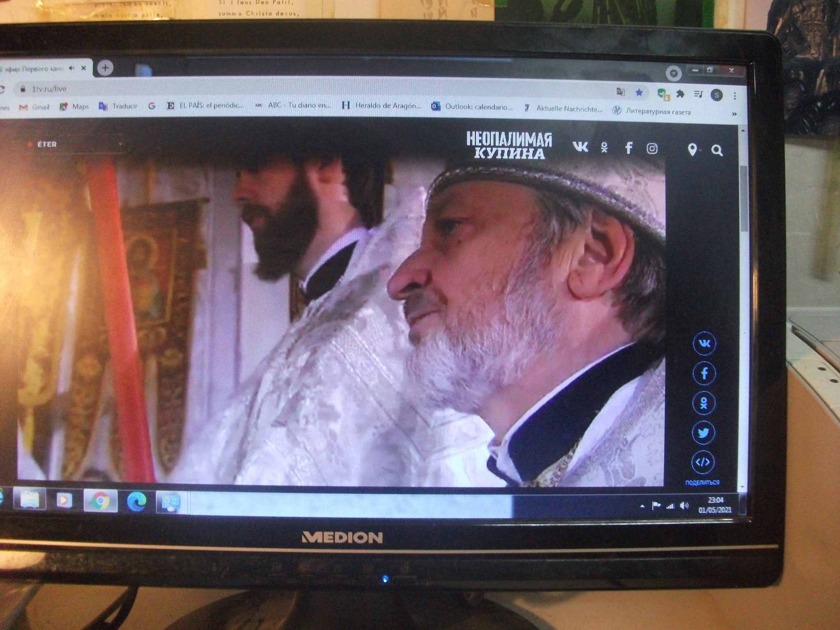This screenshot has height=630, width=840.
Task: View site info via the lock icon
Action: coord(23,89)
